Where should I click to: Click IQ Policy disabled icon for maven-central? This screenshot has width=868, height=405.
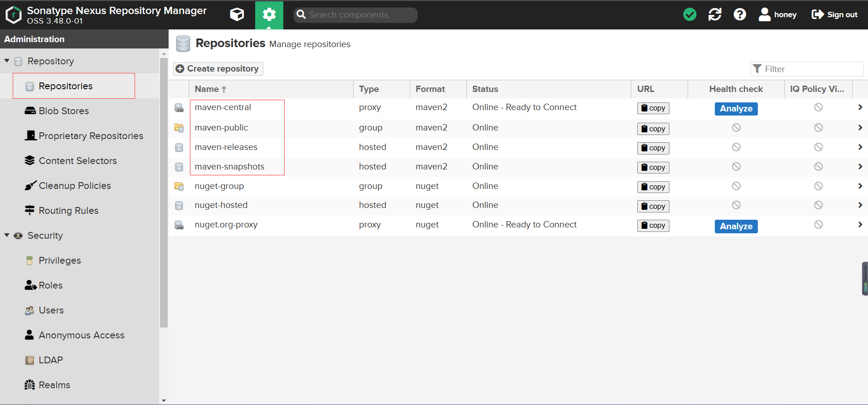coord(818,107)
